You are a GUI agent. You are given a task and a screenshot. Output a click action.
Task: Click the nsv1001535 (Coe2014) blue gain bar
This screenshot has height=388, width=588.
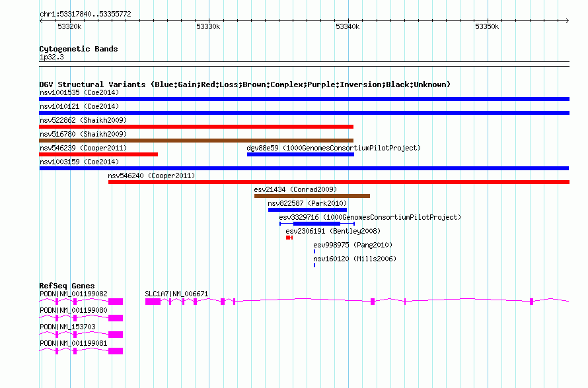[x=304, y=99]
